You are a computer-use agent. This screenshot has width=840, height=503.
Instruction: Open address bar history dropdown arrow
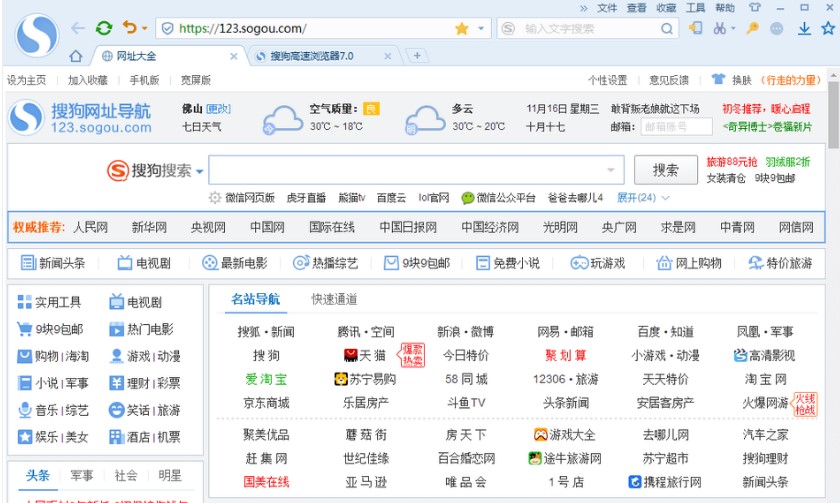[x=481, y=29]
